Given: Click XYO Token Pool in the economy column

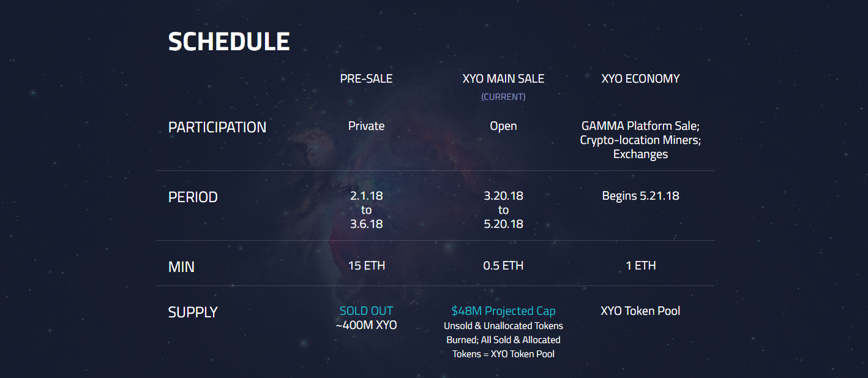Looking at the screenshot, I should pos(640,311).
